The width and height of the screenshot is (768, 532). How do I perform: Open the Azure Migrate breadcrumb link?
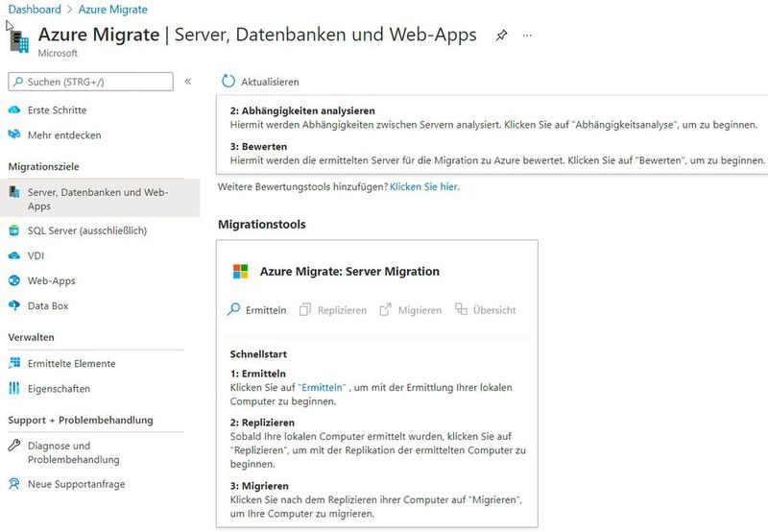pos(112,10)
